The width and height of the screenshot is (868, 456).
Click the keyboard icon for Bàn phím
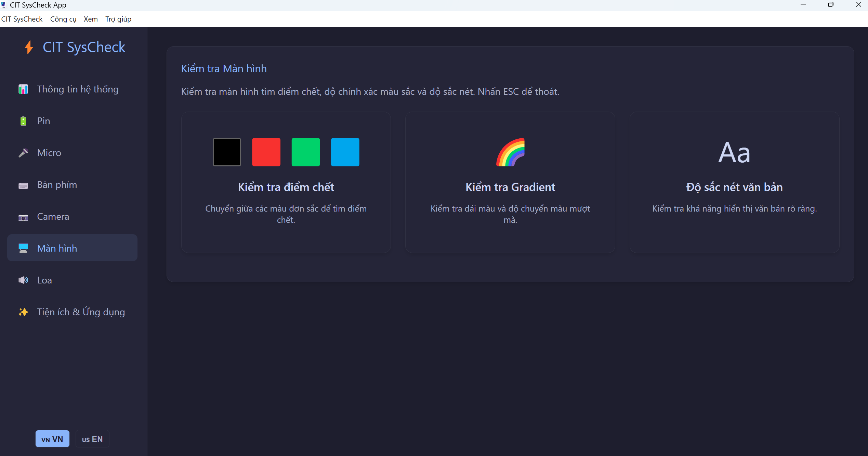23,185
